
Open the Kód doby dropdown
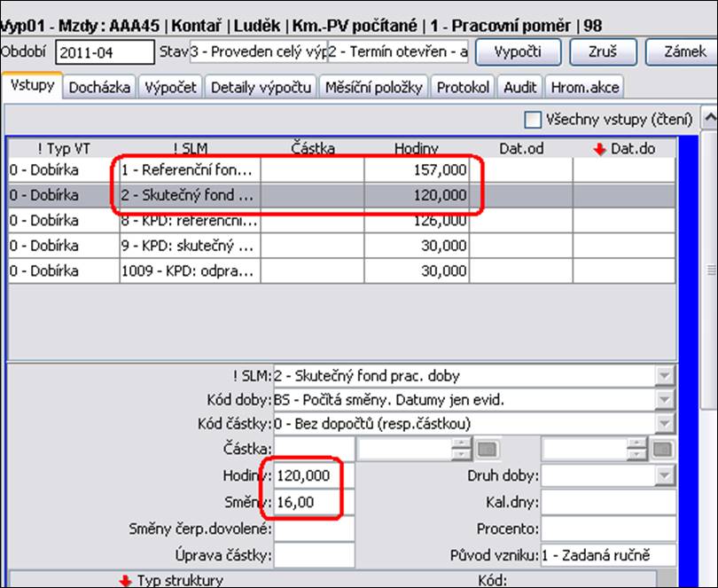[664, 400]
